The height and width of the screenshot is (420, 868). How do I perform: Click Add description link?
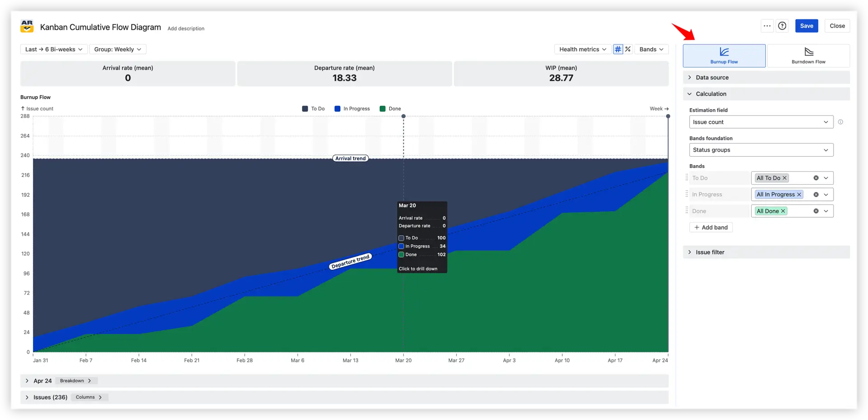[x=186, y=29]
